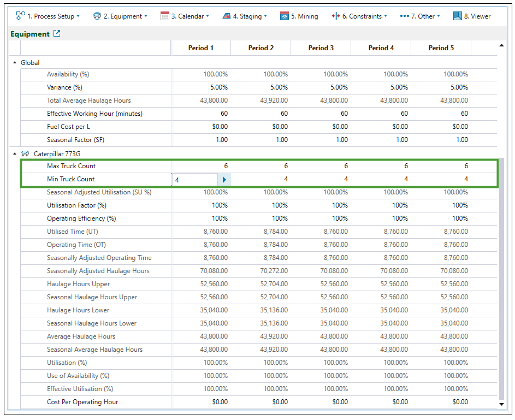Screen dimensions: 515x420
Task: Open the 5. Mining menu
Action: pos(304,16)
